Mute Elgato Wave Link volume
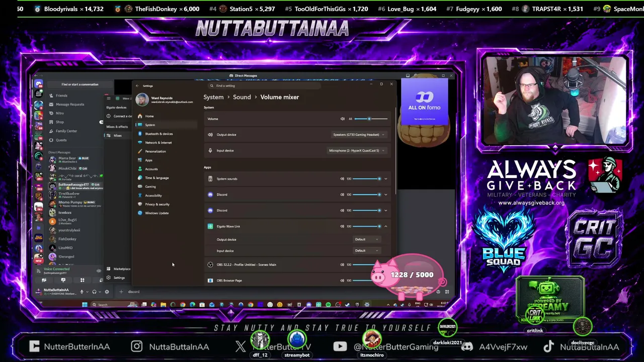The height and width of the screenshot is (362, 644). tap(342, 226)
